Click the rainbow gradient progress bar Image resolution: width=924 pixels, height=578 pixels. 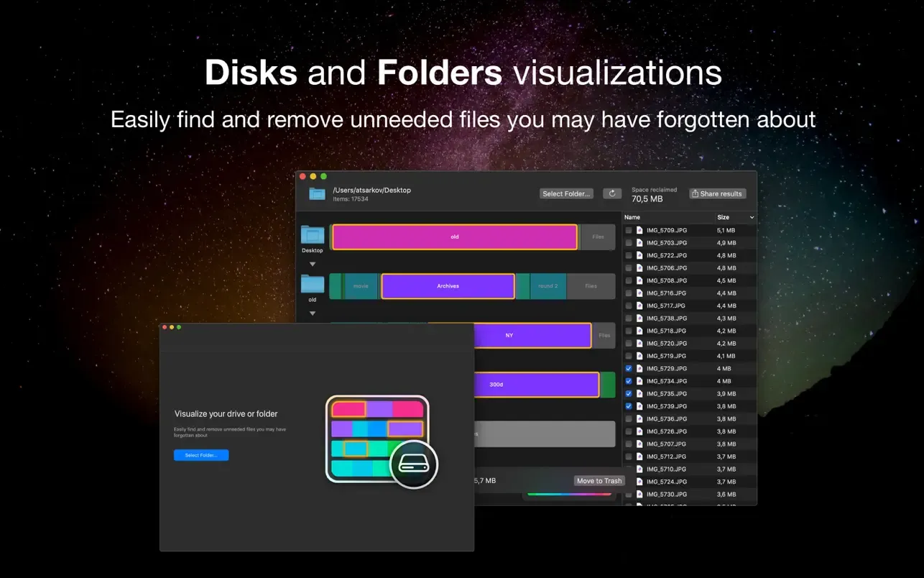click(570, 495)
